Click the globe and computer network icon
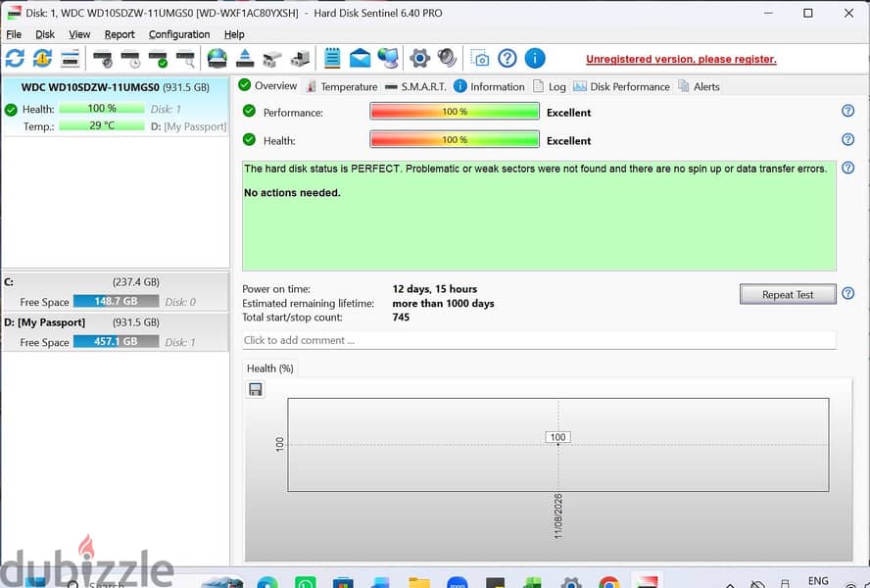The height and width of the screenshot is (588, 870). click(x=388, y=58)
